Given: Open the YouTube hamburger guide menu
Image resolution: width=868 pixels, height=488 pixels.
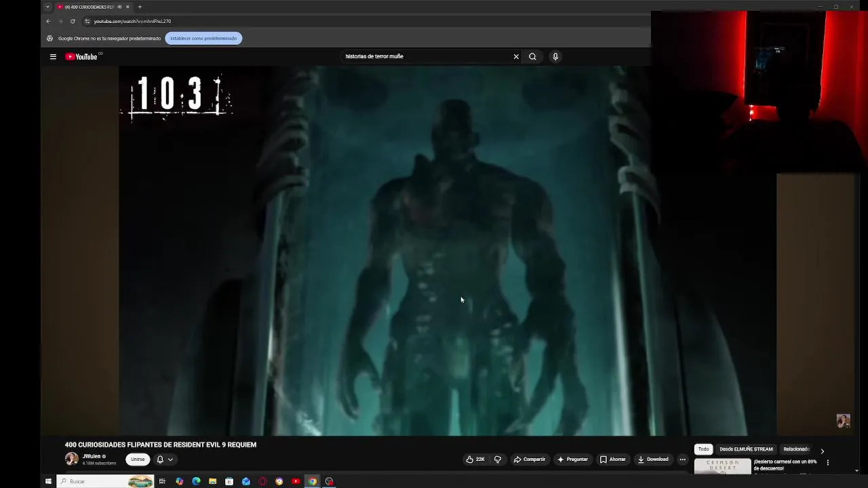Looking at the screenshot, I should tap(53, 57).
